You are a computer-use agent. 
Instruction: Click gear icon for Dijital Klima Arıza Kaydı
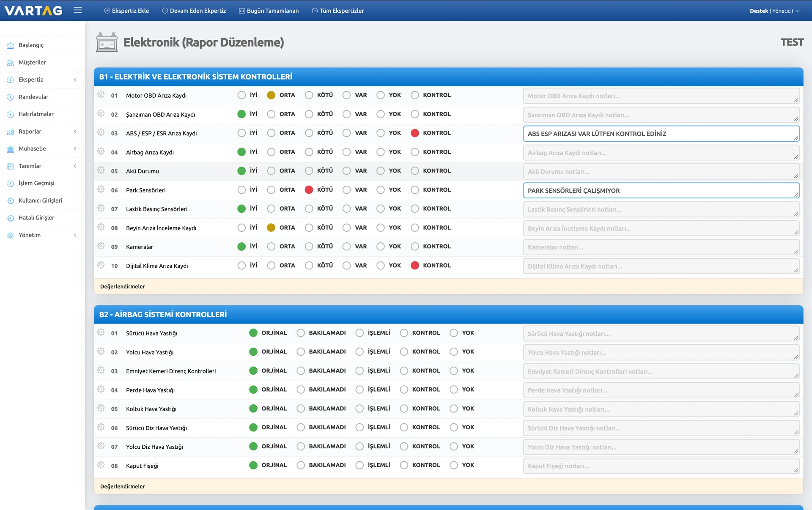click(x=101, y=265)
